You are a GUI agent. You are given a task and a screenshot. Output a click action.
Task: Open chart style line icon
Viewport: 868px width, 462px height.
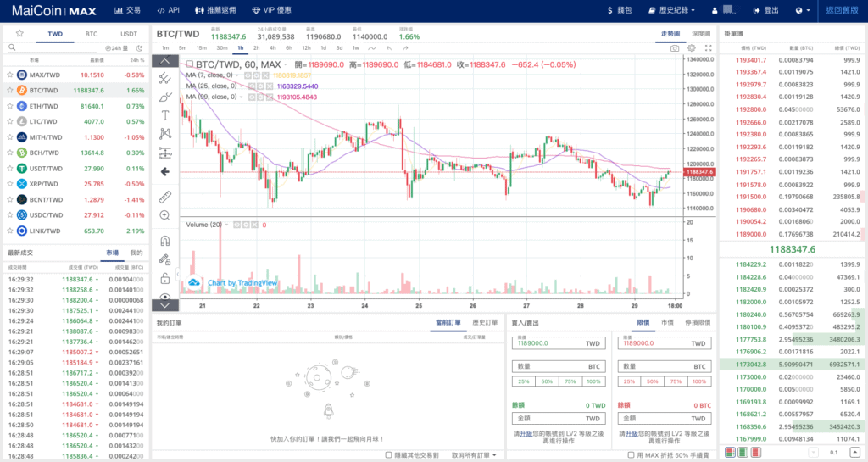pyautogui.click(x=372, y=48)
